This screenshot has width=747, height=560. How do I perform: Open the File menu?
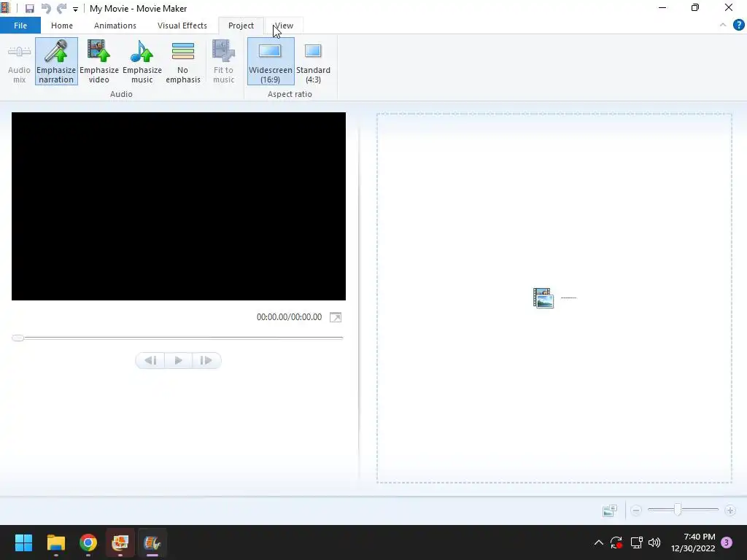(20, 26)
